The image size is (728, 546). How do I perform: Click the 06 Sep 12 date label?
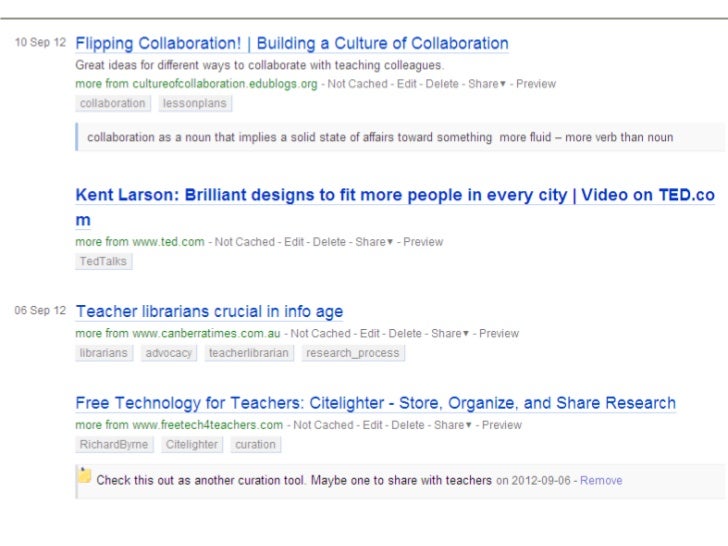point(40,310)
